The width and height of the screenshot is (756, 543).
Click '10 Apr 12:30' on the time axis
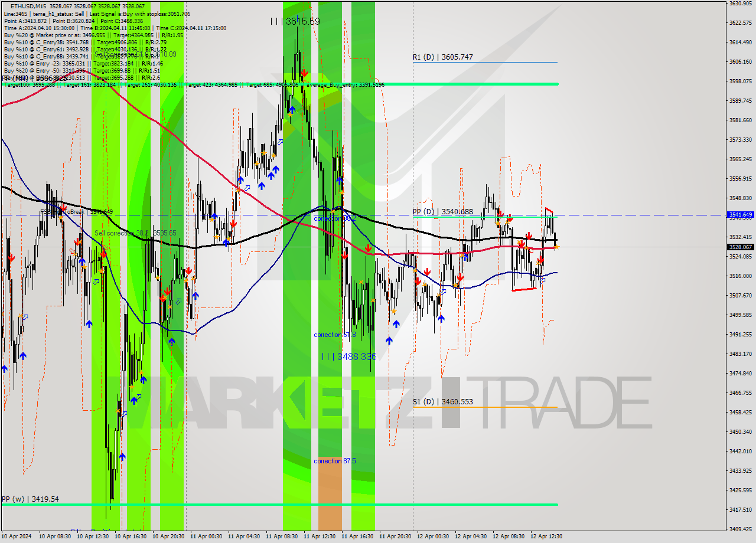click(x=93, y=537)
